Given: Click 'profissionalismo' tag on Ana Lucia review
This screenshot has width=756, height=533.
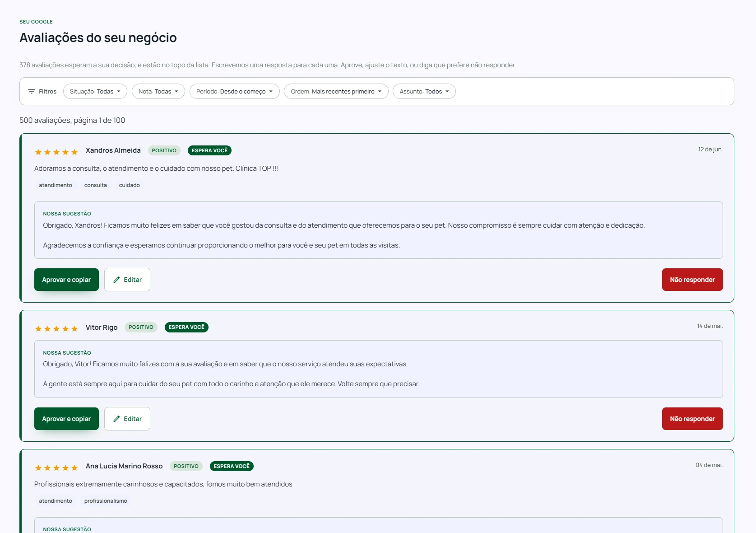Looking at the screenshot, I should [106, 501].
